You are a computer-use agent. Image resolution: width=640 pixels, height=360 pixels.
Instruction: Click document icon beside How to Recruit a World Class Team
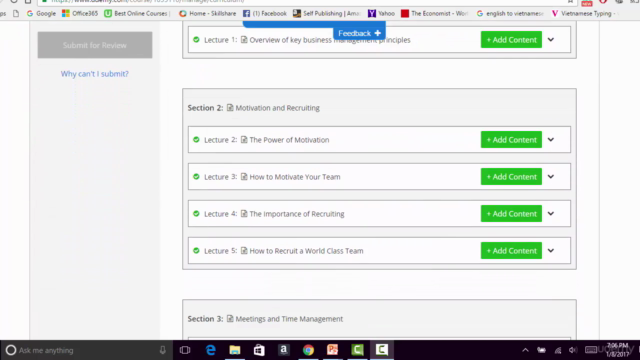(x=244, y=251)
